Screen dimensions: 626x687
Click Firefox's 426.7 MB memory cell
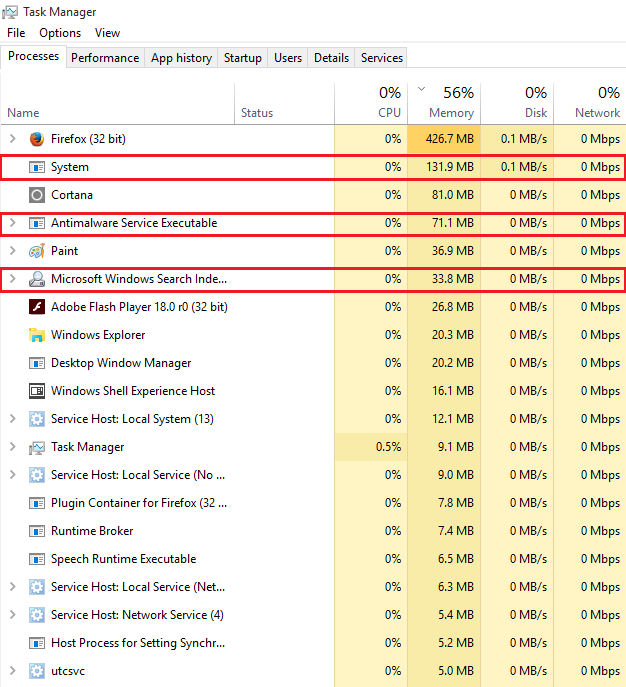point(444,139)
